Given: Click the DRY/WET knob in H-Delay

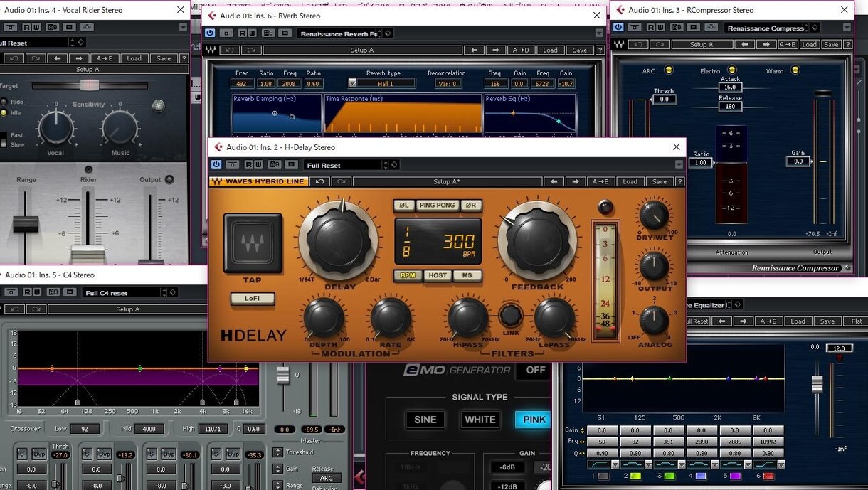Looking at the screenshot, I should [x=655, y=215].
